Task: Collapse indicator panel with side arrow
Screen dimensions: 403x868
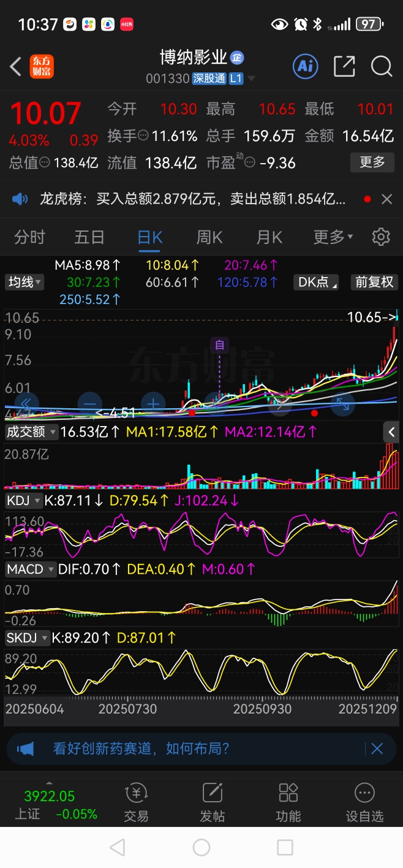Action: pyautogui.click(x=391, y=432)
